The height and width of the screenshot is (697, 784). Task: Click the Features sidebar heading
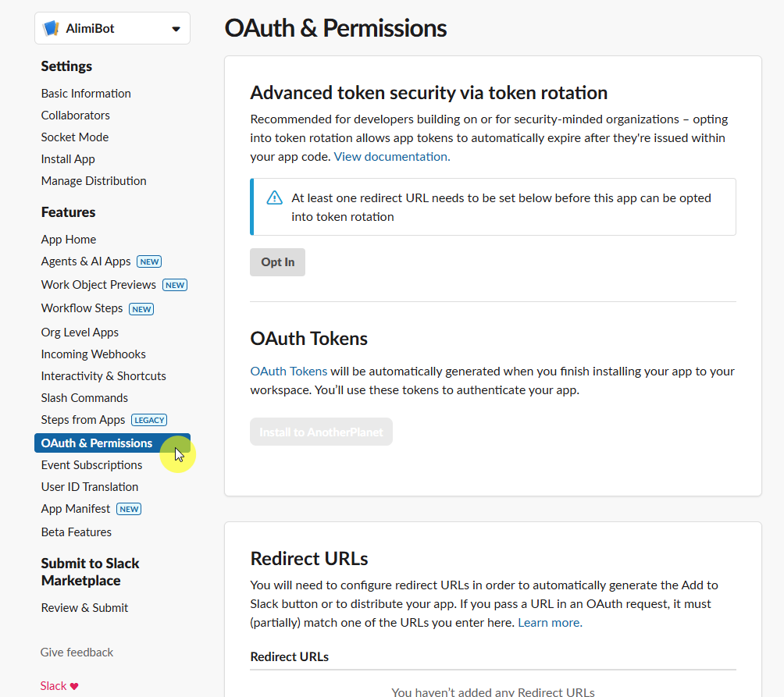[x=69, y=212]
